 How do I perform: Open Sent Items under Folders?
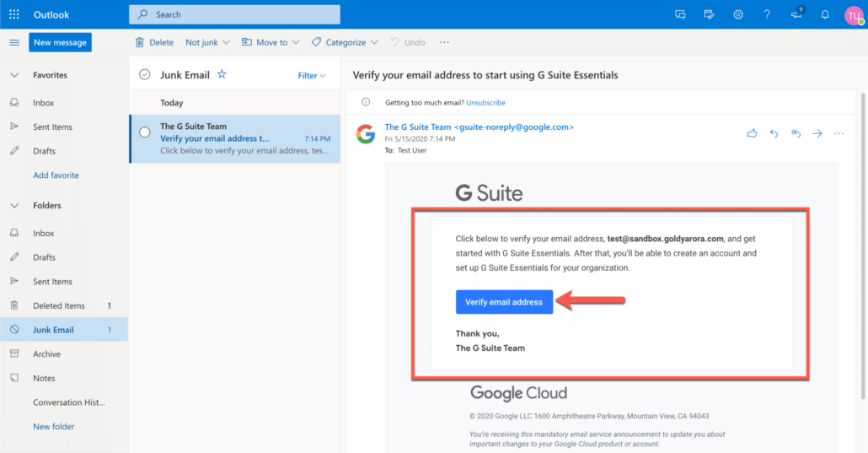[64, 281]
